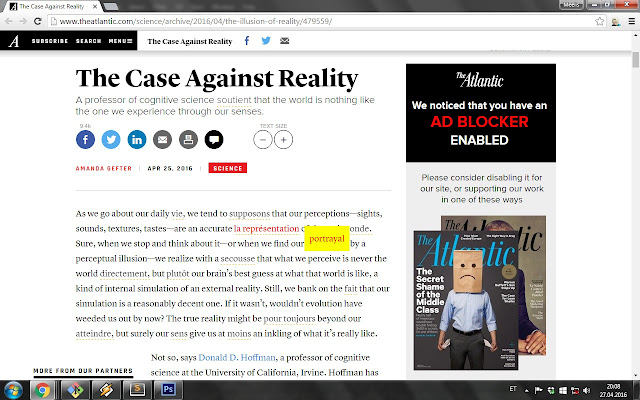The height and width of the screenshot is (400, 640).
Task: Open comments via the speech bubble button
Action: tap(214, 140)
